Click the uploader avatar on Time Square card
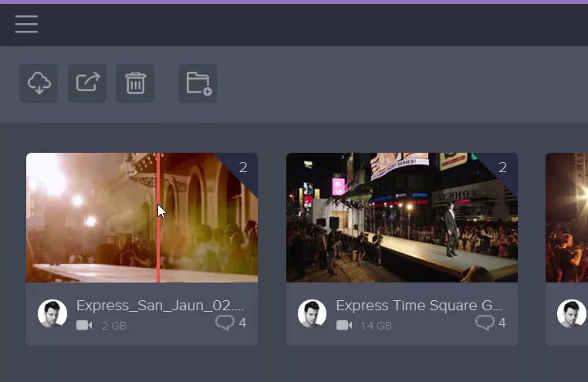The image size is (588, 382). click(313, 314)
